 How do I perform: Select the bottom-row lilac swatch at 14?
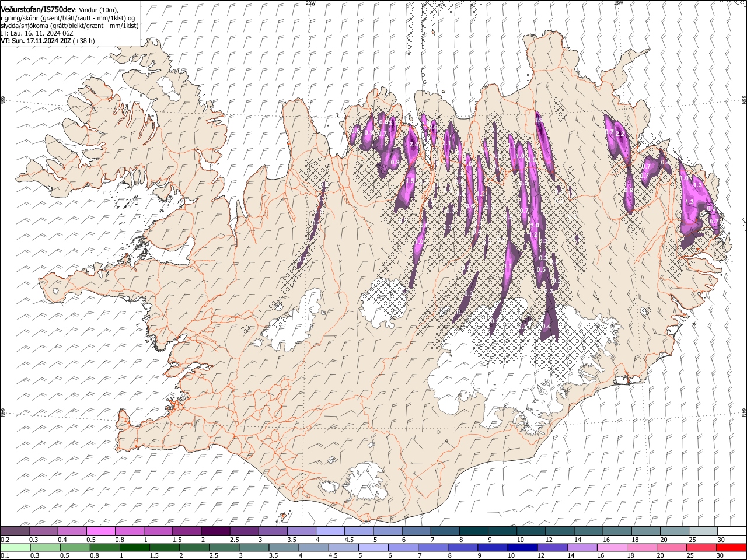581,548
